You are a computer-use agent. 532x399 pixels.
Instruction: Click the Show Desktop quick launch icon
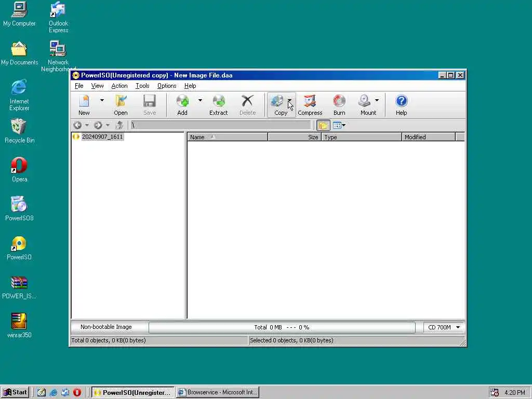(42, 393)
